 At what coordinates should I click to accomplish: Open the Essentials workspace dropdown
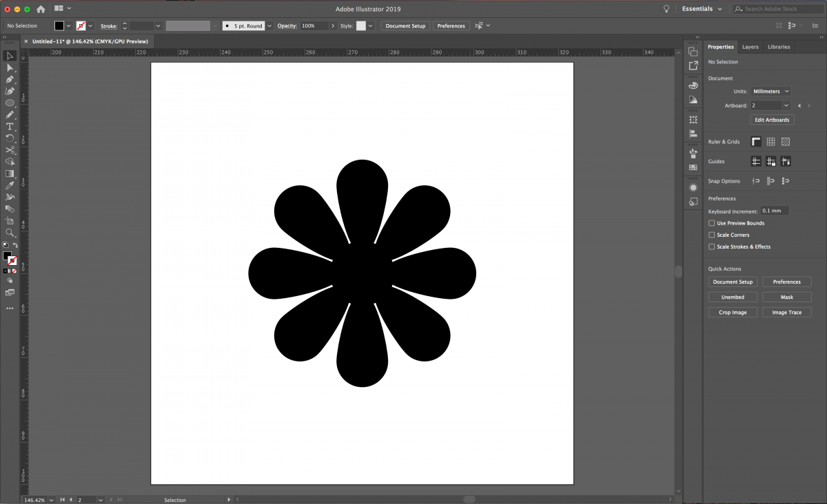click(702, 9)
